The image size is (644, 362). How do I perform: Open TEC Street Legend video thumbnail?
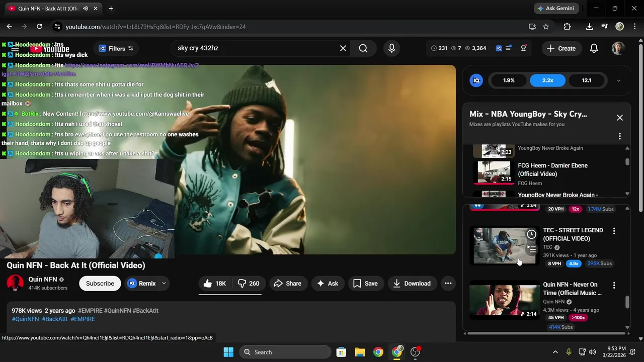pyautogui.click(x=505, y=246)
